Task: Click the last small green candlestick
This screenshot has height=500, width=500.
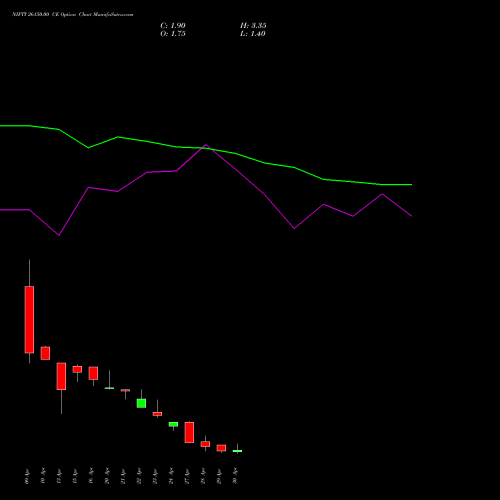Action: coord(237,451)
